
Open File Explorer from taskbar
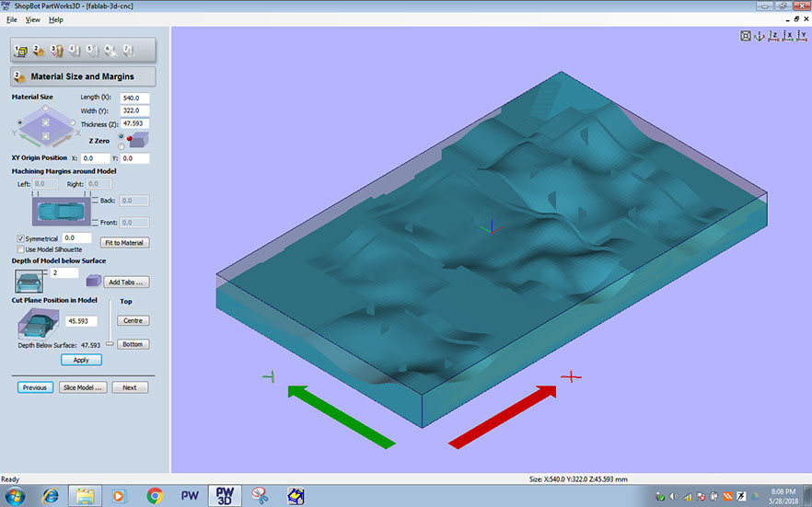[85, 496]
